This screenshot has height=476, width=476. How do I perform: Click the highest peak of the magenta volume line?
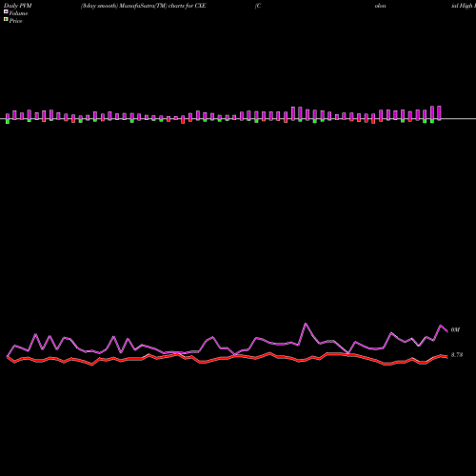point(306,324)
